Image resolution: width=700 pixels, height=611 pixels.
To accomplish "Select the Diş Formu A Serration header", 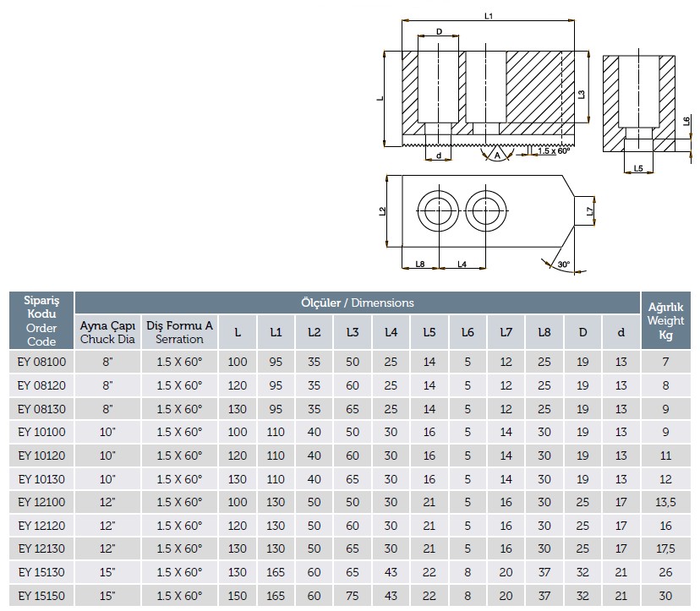I will pyautogui.click(x=180, y=332).
